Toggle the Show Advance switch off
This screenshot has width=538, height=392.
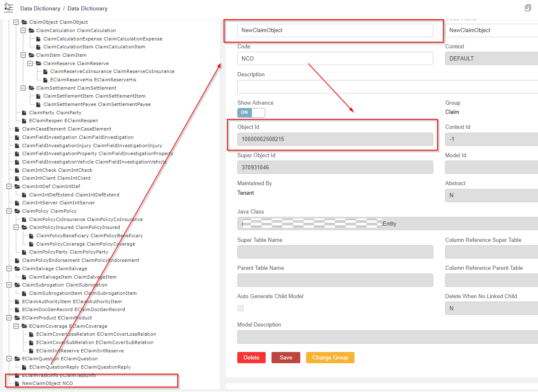click(251, 113)
